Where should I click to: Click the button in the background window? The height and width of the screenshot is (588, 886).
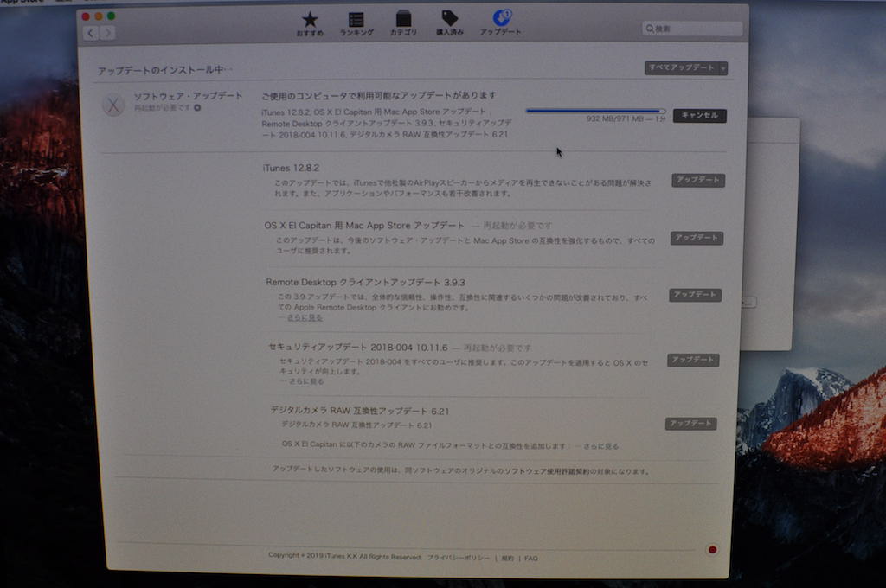pos(748,304)
